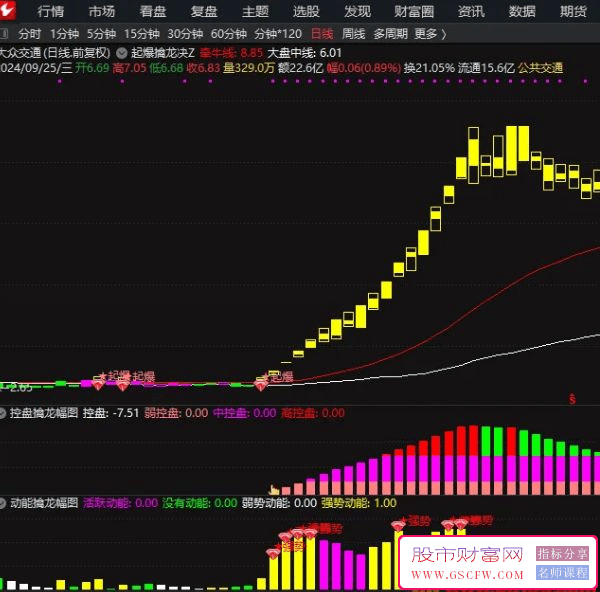This screenshot has width=600, height=592.
Task: Click the 没有动能: 0.00 value
Action: coord(200,503)
